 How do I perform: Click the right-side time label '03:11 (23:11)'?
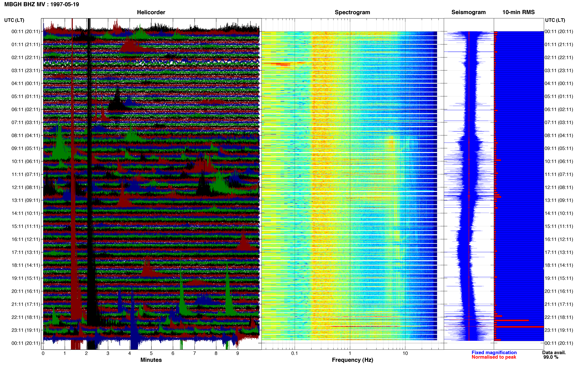coord(559,71)
